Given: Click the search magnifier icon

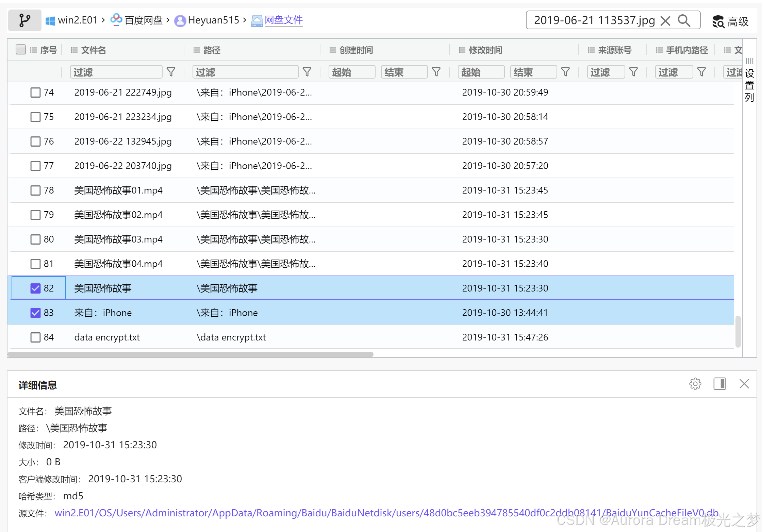Looking at the screenshot, I should (684, 20).
